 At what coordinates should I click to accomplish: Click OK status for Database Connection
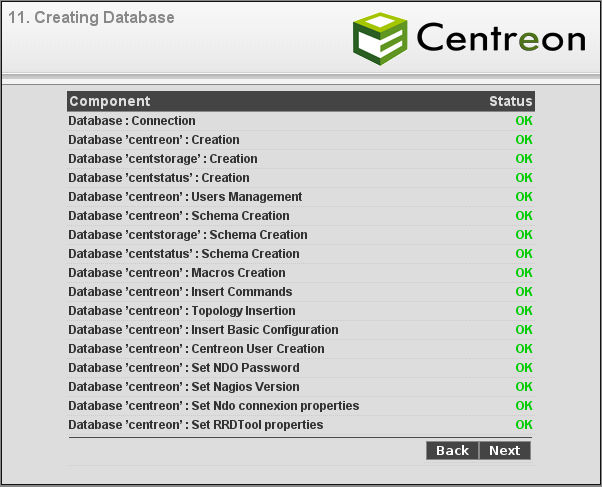click(524, 121)
